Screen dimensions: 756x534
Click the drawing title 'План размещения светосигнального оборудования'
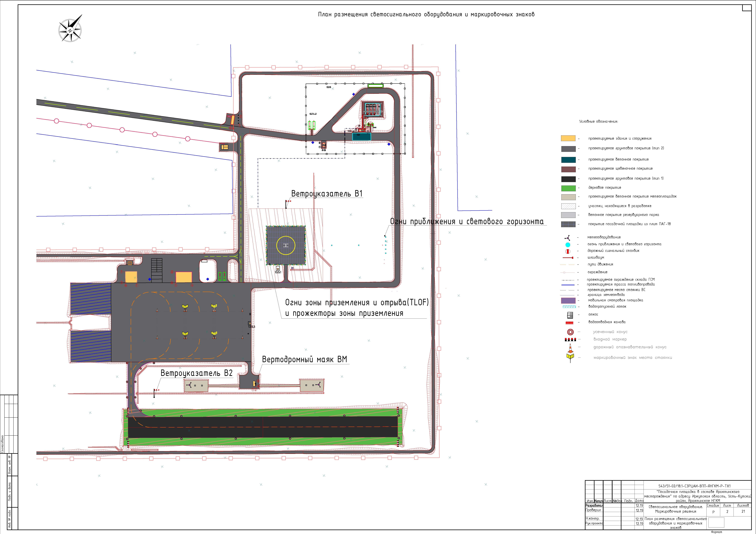pos(426,14)
